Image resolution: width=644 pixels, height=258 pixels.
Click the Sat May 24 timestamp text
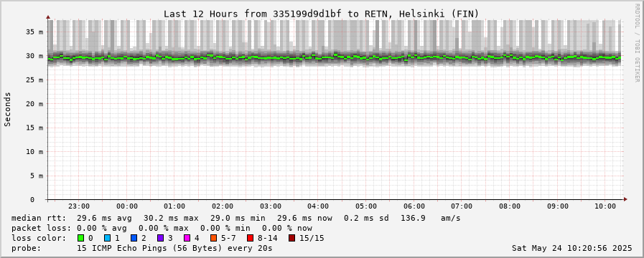(571, 248)
